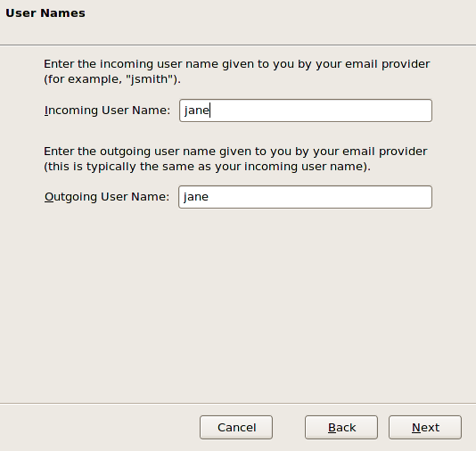Click the "jsmith" example text
Viewport: 476px width, 451px height.
(151, 79)
